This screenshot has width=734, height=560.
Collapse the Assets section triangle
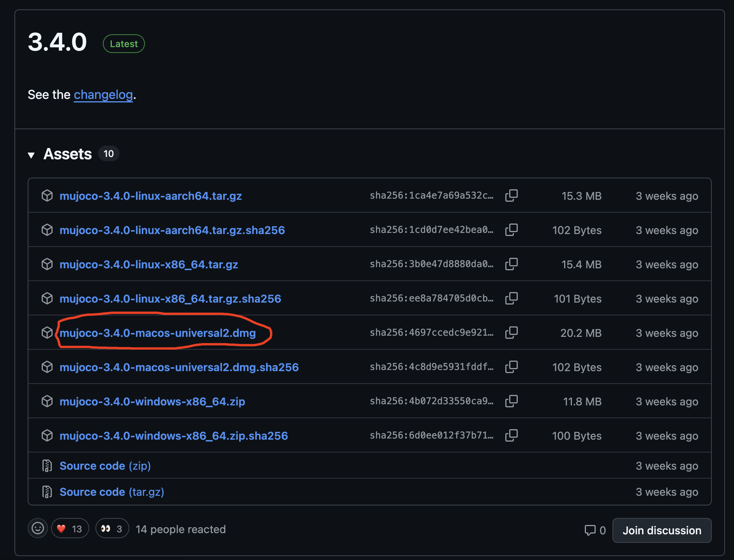tap(31, 155)
